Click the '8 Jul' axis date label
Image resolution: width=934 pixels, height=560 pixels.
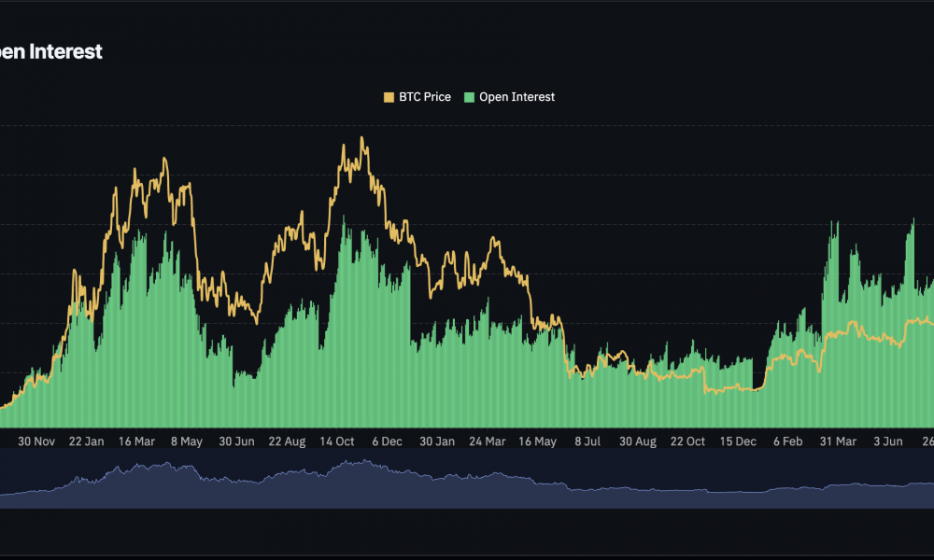[587, 441]
